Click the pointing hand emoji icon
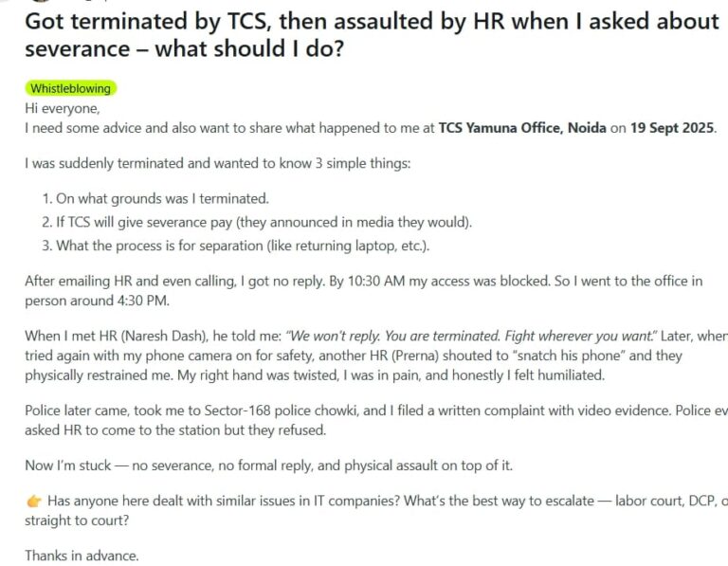Screen dimensions: 728x566 (x=34, y=501)
